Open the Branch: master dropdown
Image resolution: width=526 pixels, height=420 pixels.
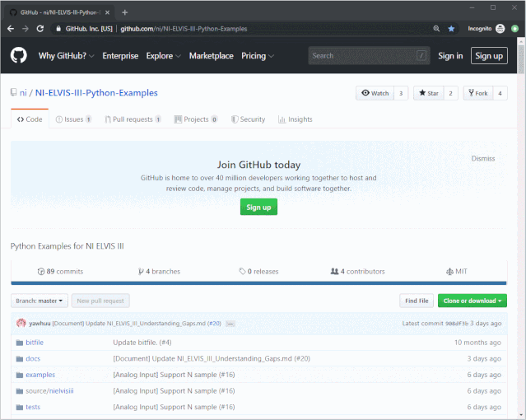(39, 301)
